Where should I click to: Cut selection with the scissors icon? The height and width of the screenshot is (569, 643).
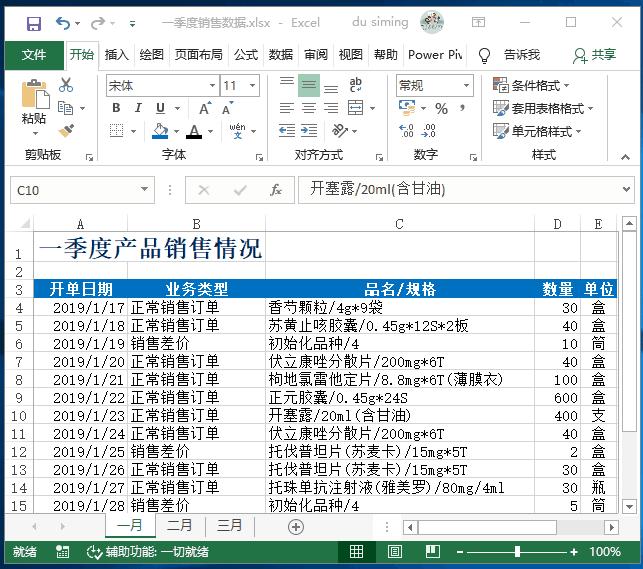coord(66,85)
